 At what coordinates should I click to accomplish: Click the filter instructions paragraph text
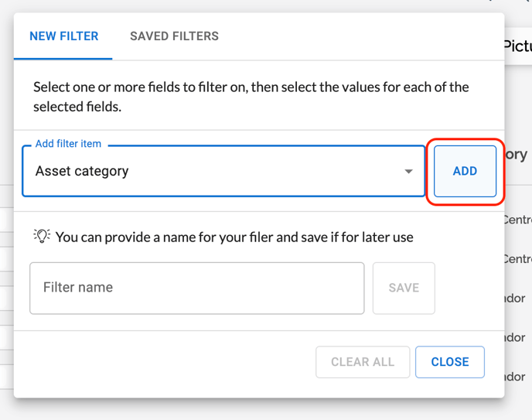coord(251,97)
